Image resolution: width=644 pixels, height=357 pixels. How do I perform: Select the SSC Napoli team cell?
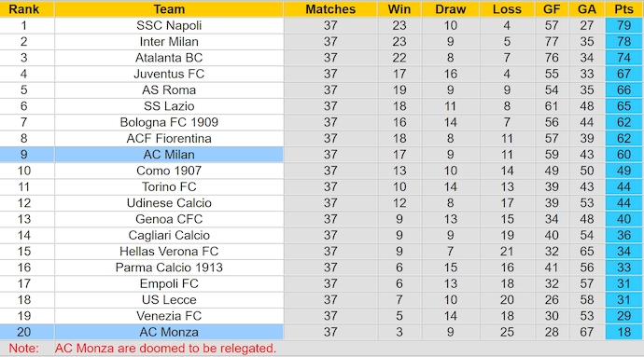click(169, 25)
